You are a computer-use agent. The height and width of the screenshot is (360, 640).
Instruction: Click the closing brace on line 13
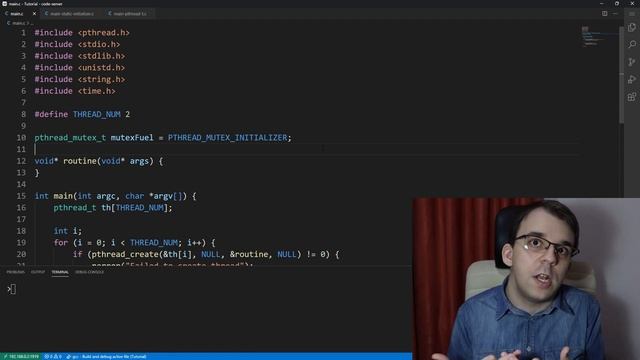(x=37, y=173)
